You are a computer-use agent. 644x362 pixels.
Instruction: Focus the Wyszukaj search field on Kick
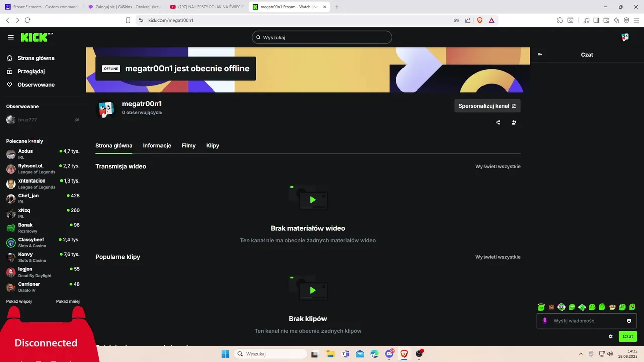(x=322, y=37)
